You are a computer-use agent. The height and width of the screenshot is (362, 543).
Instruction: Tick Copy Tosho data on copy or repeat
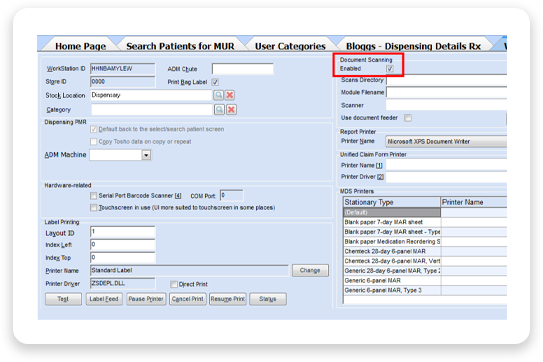(94, 142)
